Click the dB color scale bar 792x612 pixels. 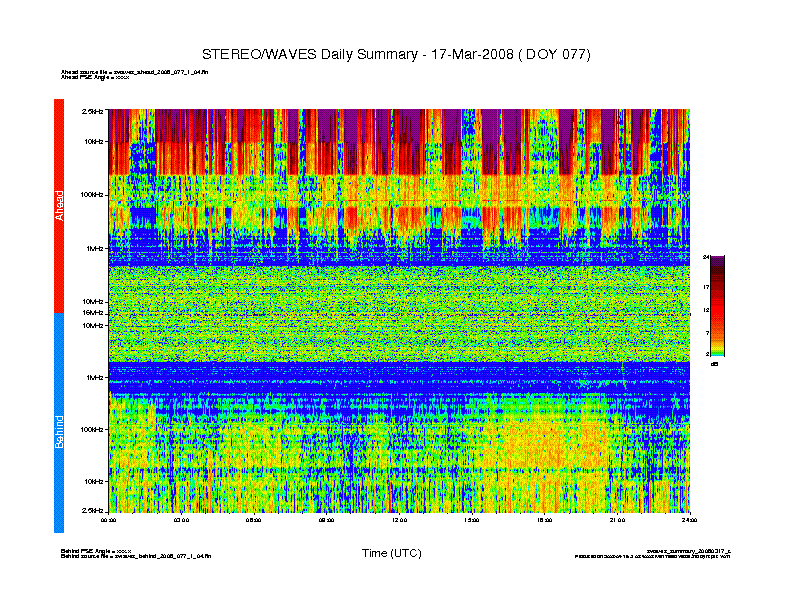717,306
